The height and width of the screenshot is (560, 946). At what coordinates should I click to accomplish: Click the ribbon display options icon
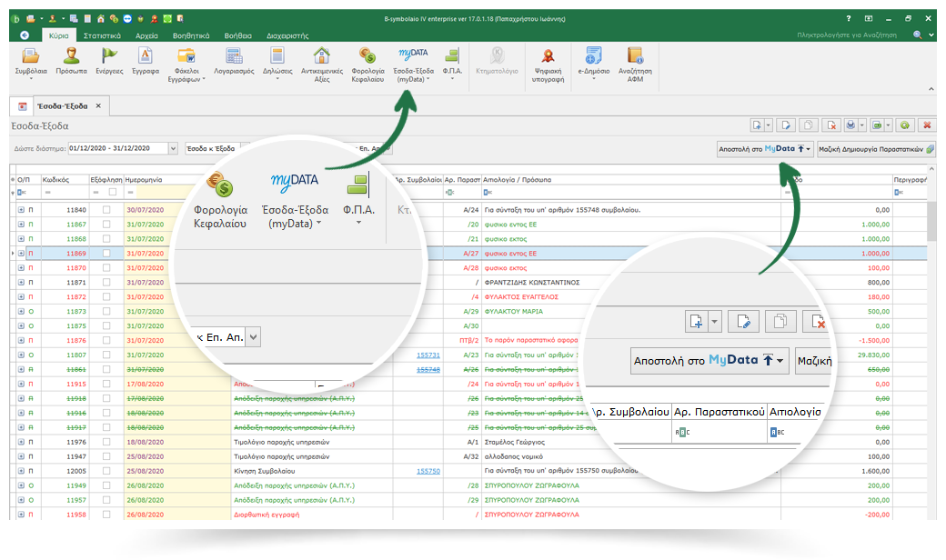click(x=868, y=19)
